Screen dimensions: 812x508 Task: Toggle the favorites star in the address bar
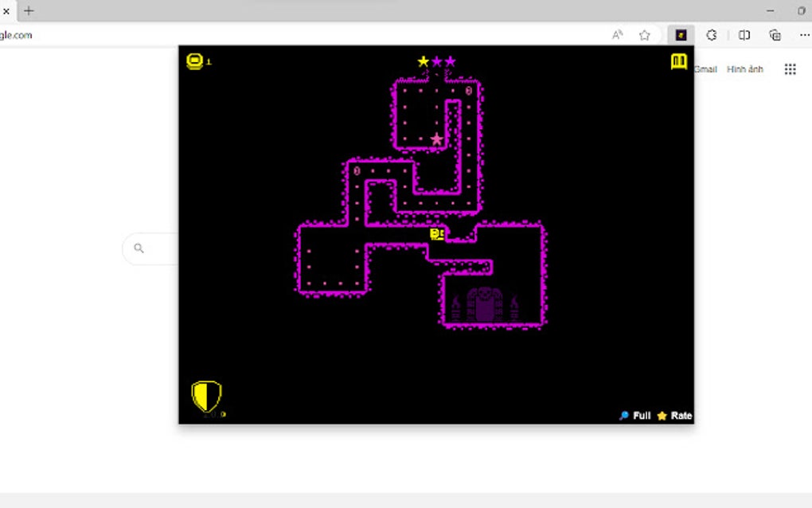[x=645, y=35]
